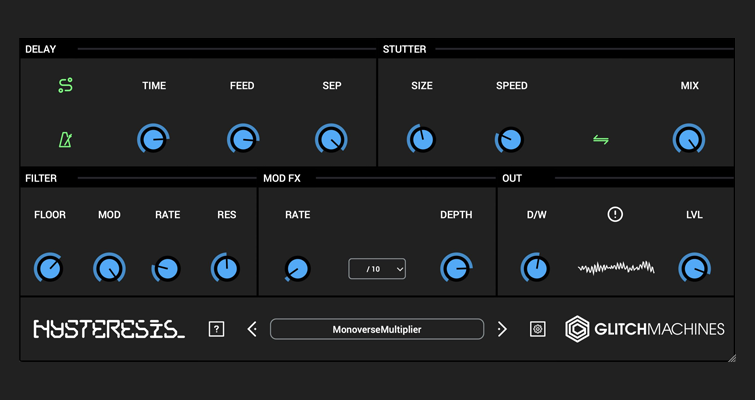Click the stutter MIX knob
755x400 pixels.
(689, 140)
